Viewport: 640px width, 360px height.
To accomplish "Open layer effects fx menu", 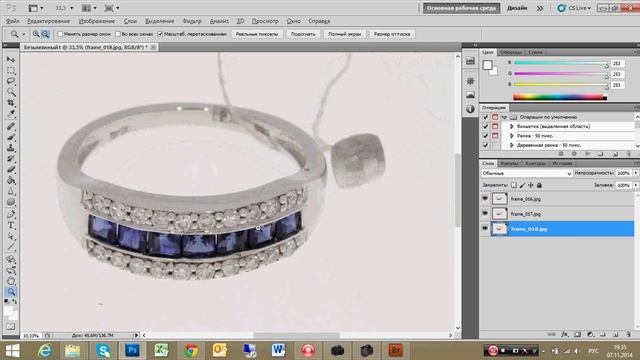I will click(x=564, y=334).
